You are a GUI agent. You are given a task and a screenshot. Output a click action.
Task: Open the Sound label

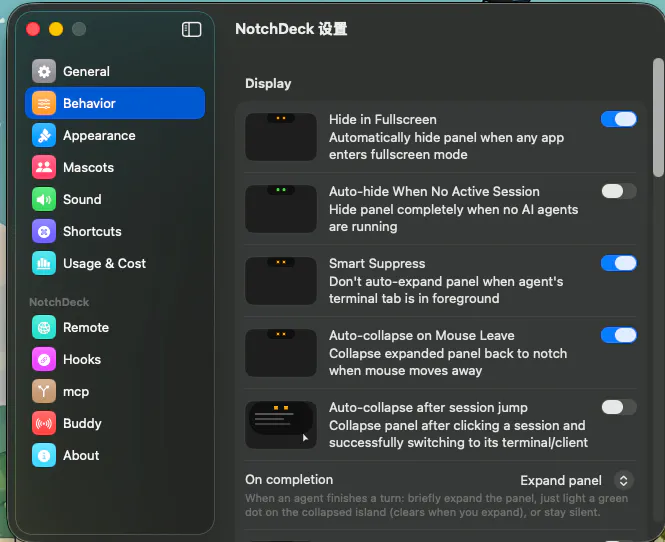point(82,199)
